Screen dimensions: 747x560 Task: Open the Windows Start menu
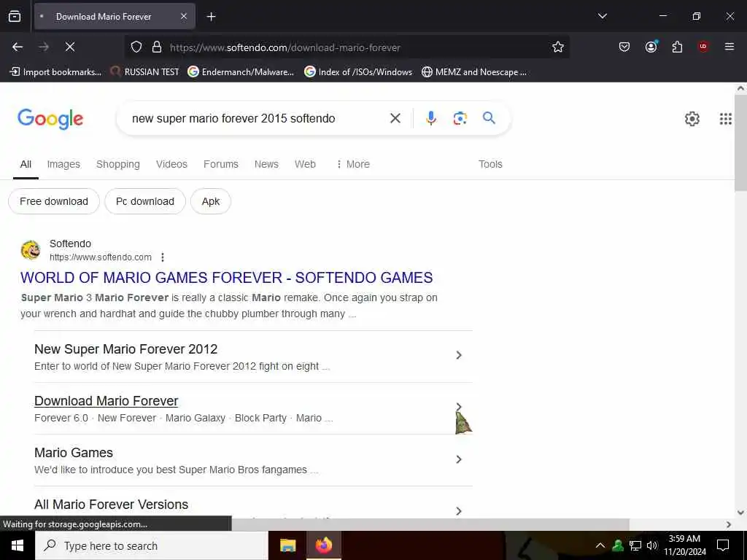click(x=18, y=545)
